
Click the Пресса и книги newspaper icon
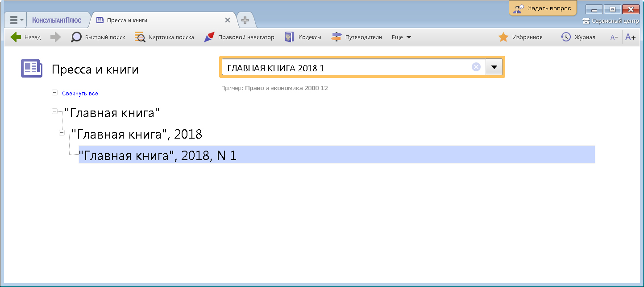31,68
